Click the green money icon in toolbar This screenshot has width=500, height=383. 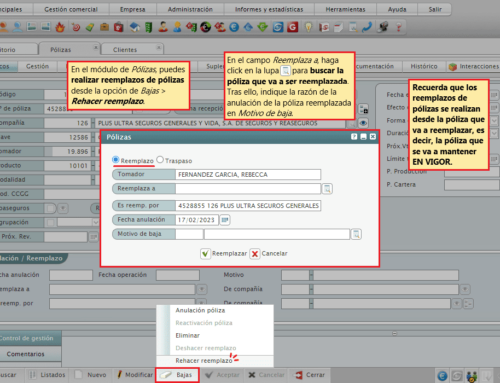(x=90, y=27)
